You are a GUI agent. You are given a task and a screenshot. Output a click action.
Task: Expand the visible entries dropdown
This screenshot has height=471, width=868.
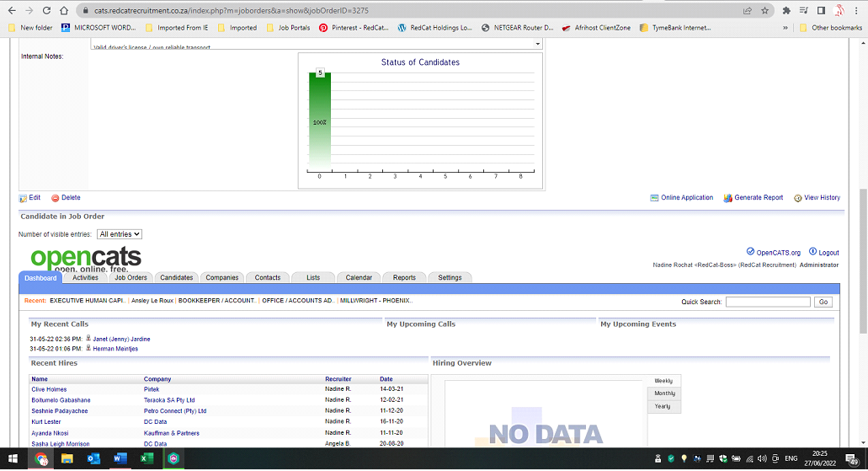[120, 234]
